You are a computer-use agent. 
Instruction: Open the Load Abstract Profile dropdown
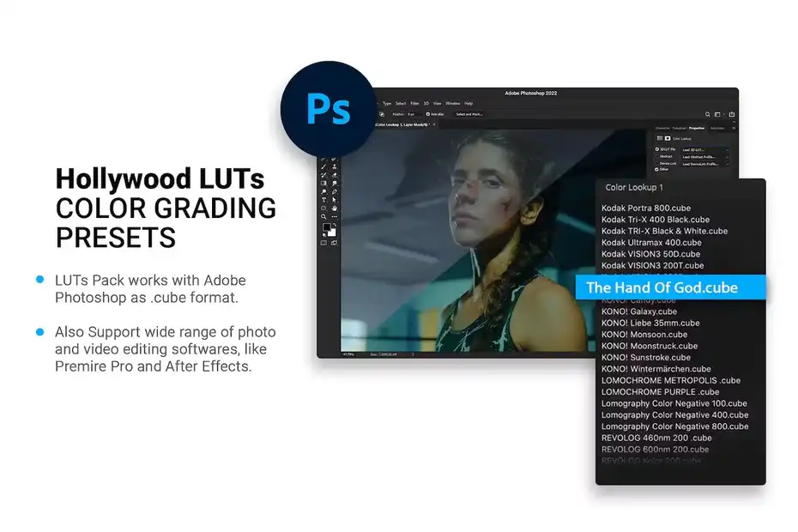(705, 157)
